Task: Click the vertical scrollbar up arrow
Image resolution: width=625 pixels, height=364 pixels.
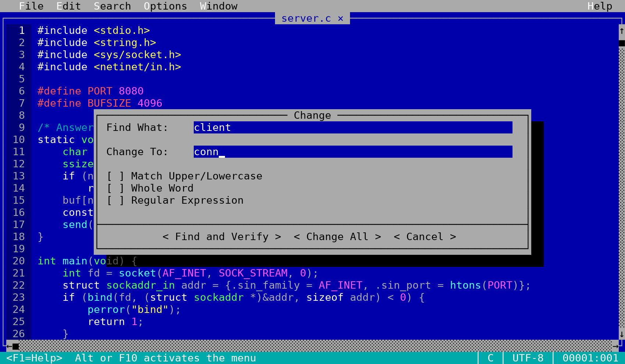Action: coord(622,31)
